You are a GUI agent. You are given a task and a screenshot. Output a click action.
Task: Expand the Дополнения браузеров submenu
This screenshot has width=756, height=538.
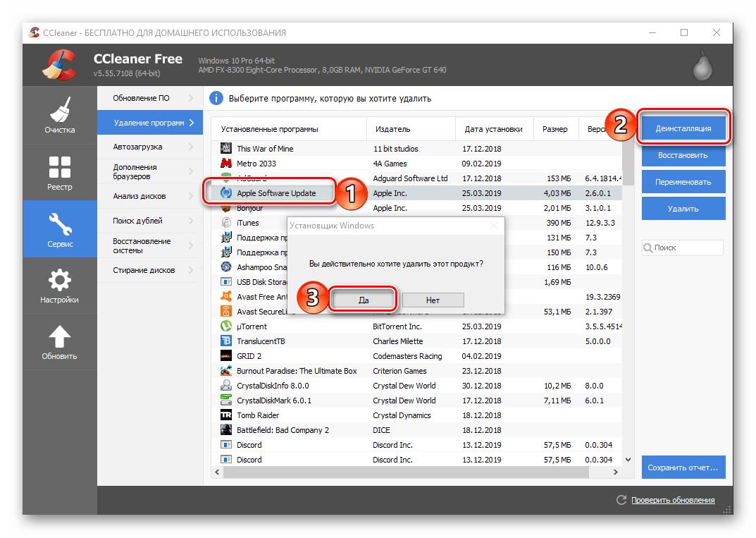click(149, 171)
